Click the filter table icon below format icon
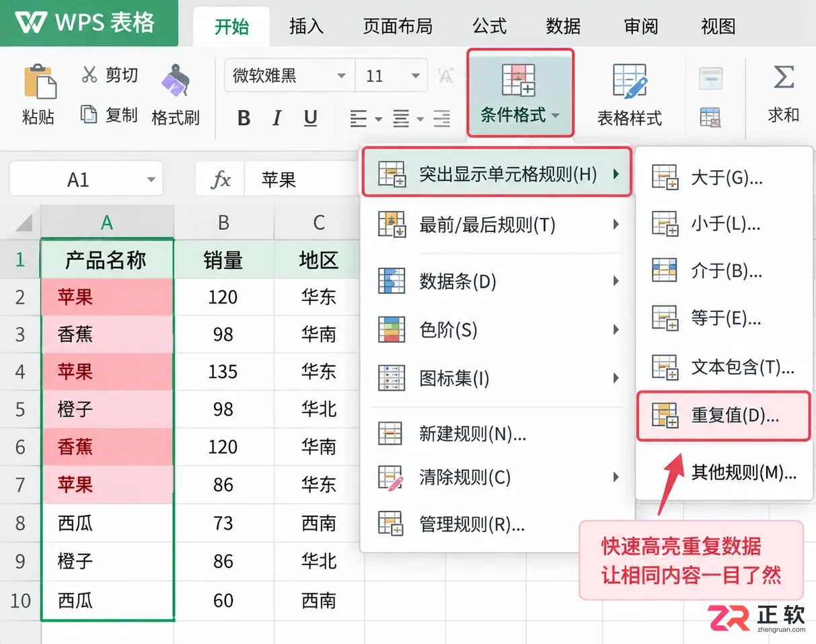The width and height of the screenshot is (816, 644). (x=710, y=118)
